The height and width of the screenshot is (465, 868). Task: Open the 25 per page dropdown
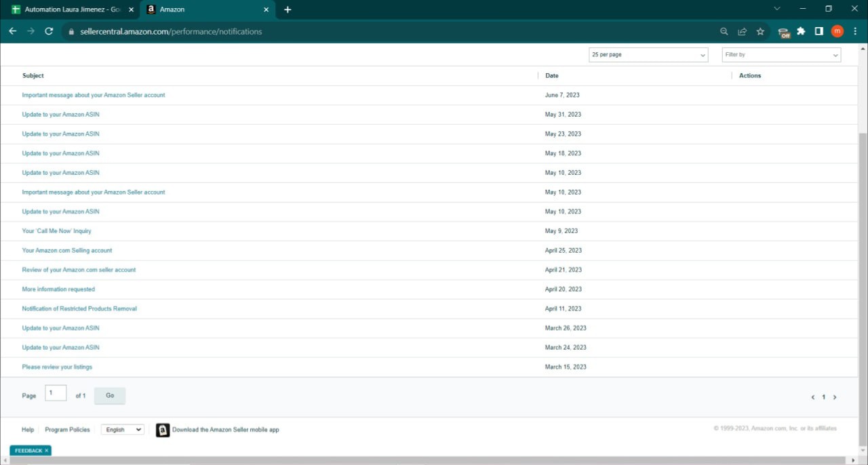point(648,55)
